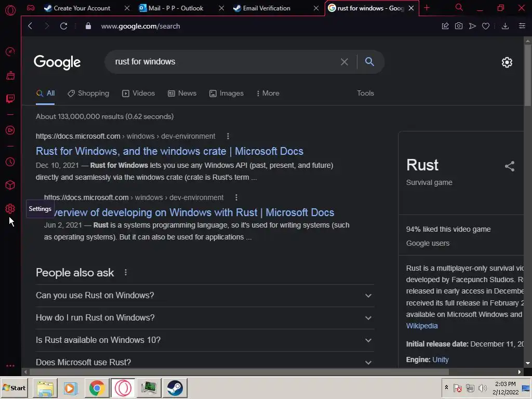Open 'Rust for Windows, and the windows crate' result

(170, 151)
